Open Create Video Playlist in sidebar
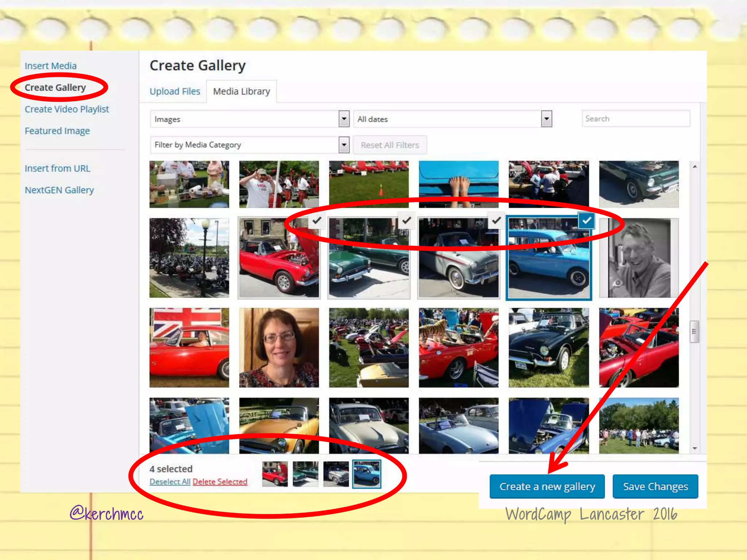 67,109
